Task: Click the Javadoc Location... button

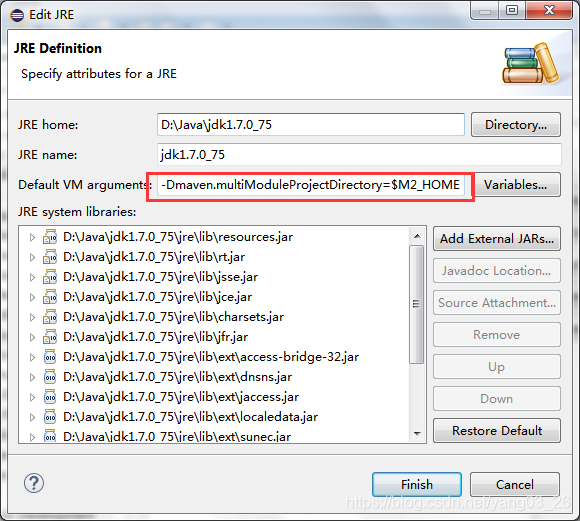Action: (497, 271)
